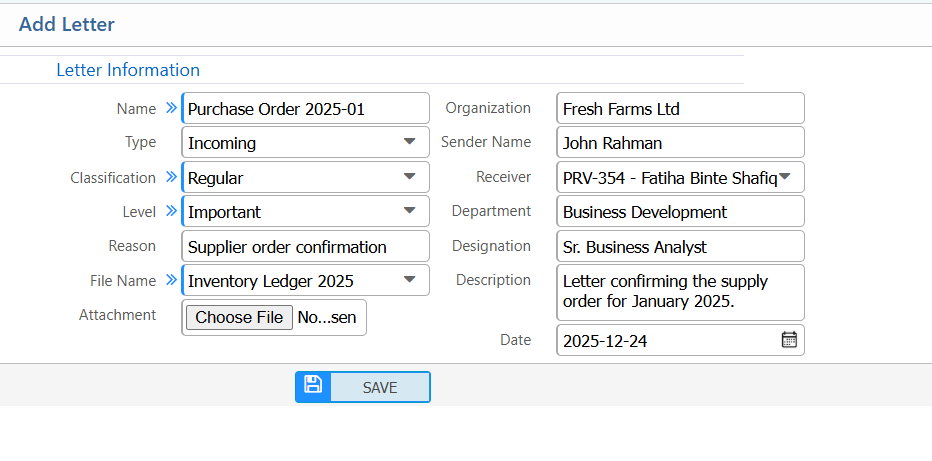Image resolution: width=932 pixels, height=461 pixels.
Task: Focus the Sender Name field John Rahman
Action: coord(679,143)
